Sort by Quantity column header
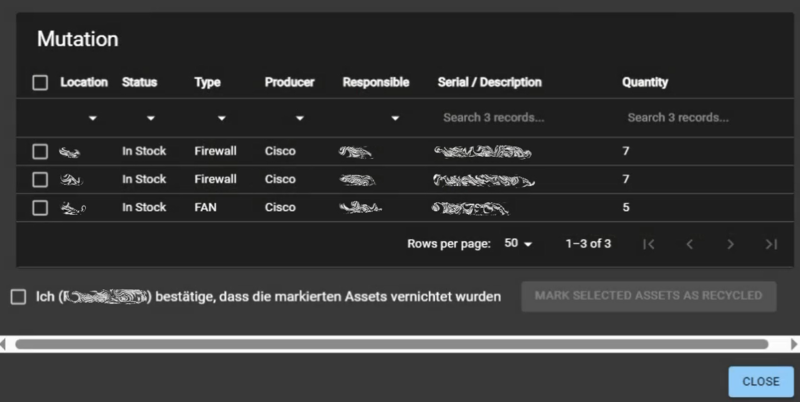Screen dimensions: 800x402 (645, 82)
